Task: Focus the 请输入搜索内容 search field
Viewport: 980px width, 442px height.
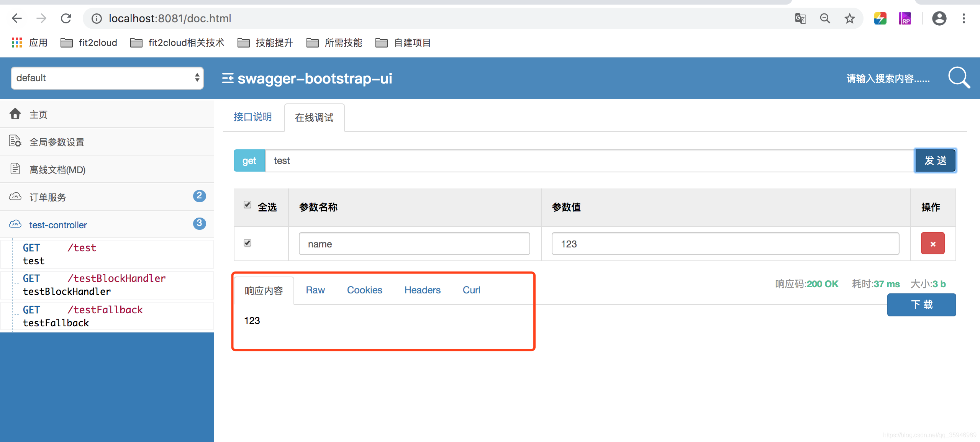Action: 888,79
